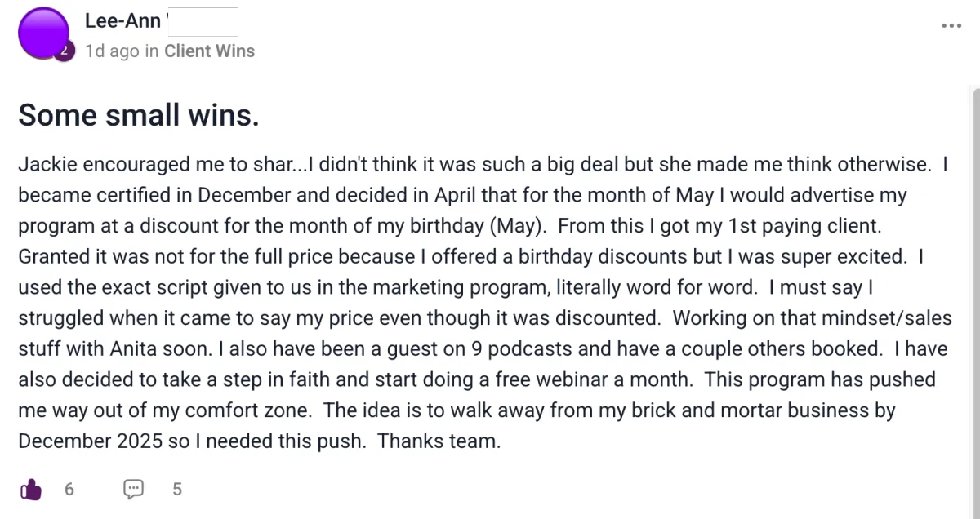
Task: View who liked via the 6 count
Action: pos(69,490)
